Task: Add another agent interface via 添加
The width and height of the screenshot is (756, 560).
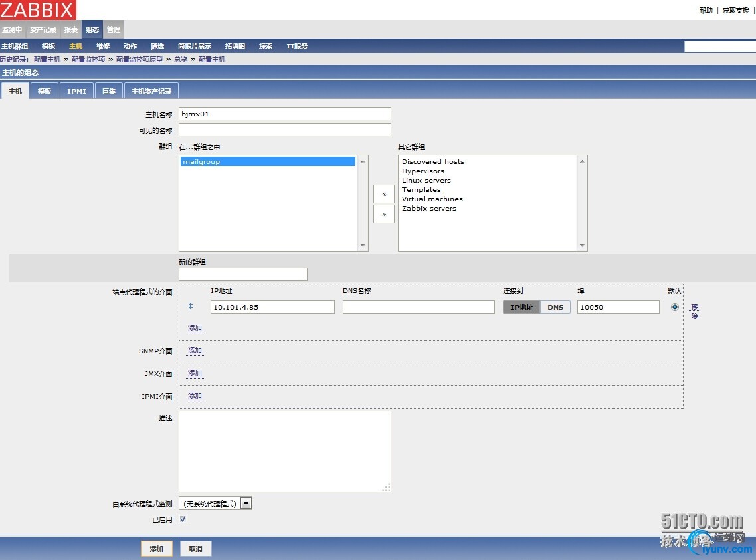Action: click(x=195, y=328)
